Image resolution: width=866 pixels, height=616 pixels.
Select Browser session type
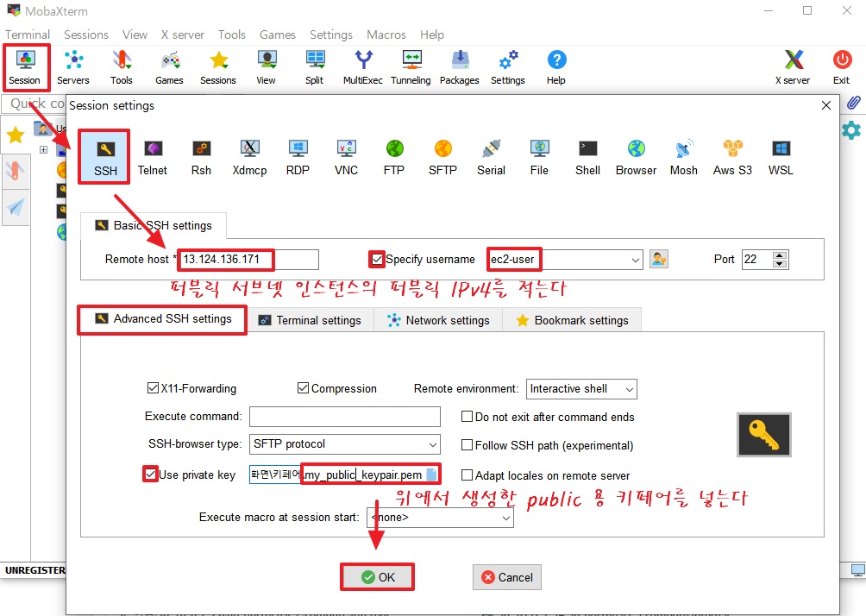pyautogui.click(x=637, y=158)
